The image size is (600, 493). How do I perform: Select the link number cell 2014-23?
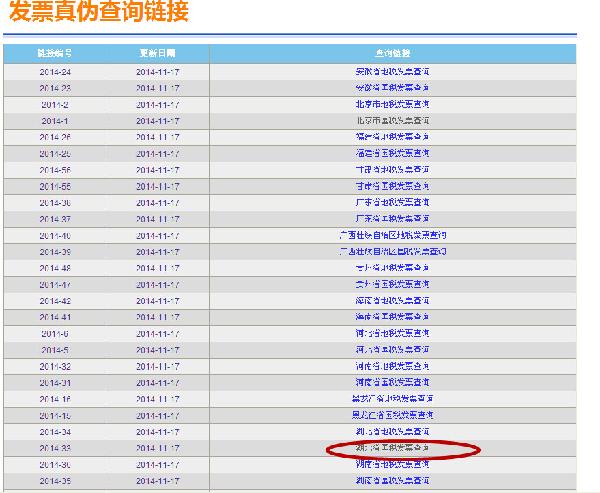click(x=55, y=88)
